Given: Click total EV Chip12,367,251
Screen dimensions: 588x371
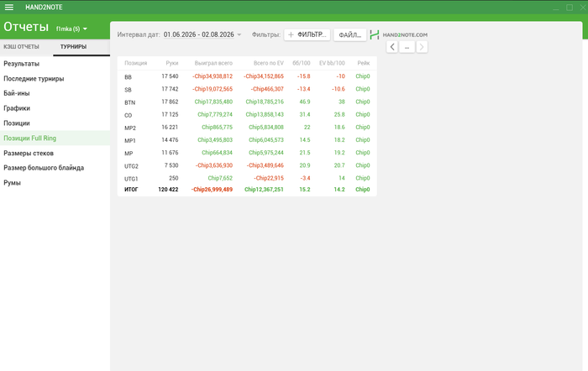Looking at the screenshot, I should (x=264, y=190).
